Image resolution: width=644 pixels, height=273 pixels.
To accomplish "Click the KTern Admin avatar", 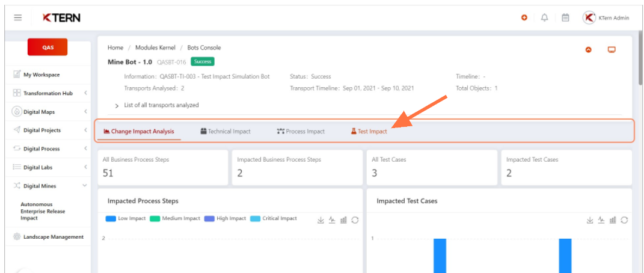I will (589, 17).
